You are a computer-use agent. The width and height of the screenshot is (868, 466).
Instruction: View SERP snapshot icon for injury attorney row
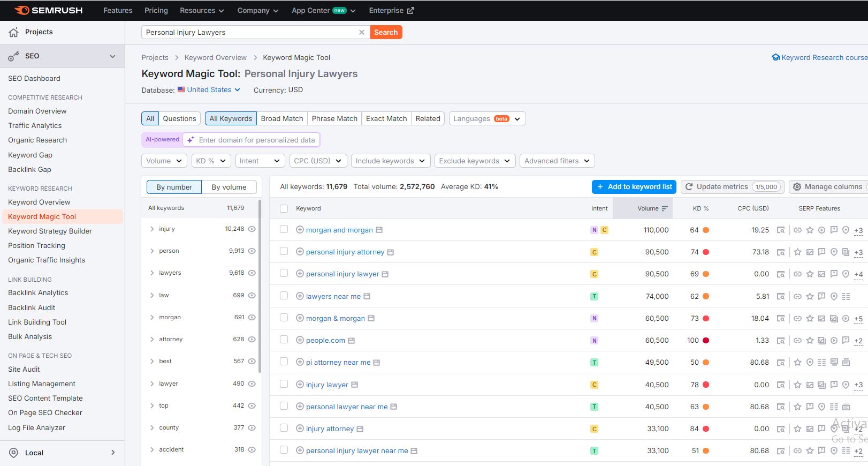pos(781,429)
